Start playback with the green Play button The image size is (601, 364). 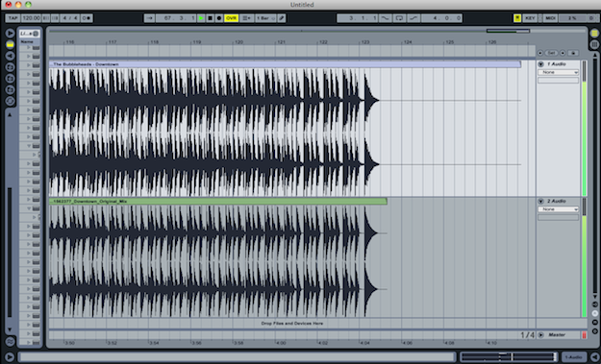tap(201, 18)
